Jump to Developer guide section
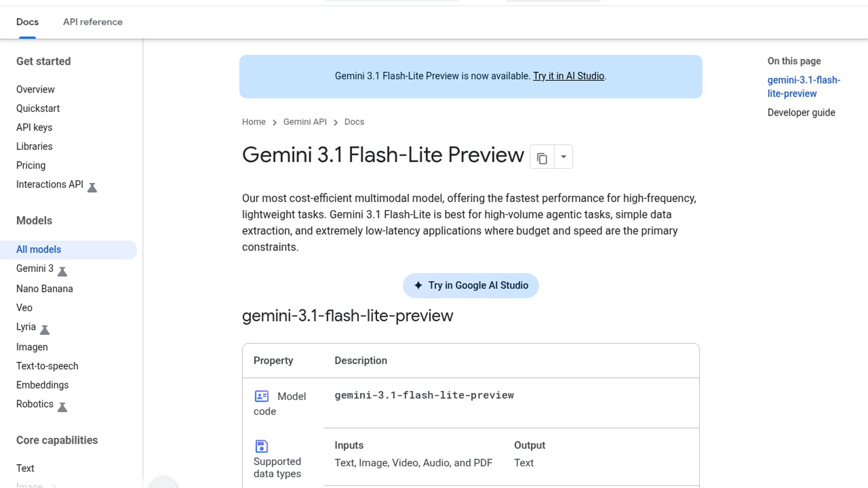Image resolution: width=868 pixels, height=488 pixels. (801, 113)
